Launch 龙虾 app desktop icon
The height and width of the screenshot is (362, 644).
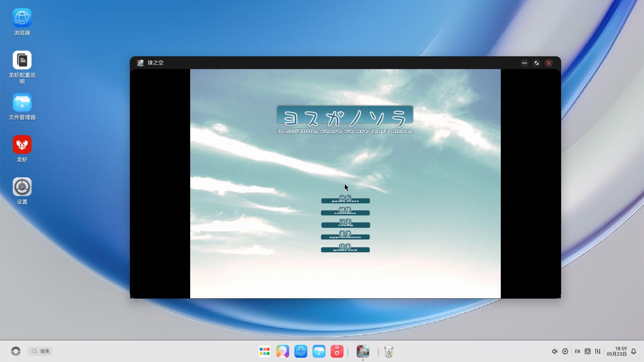coord(22,149)
